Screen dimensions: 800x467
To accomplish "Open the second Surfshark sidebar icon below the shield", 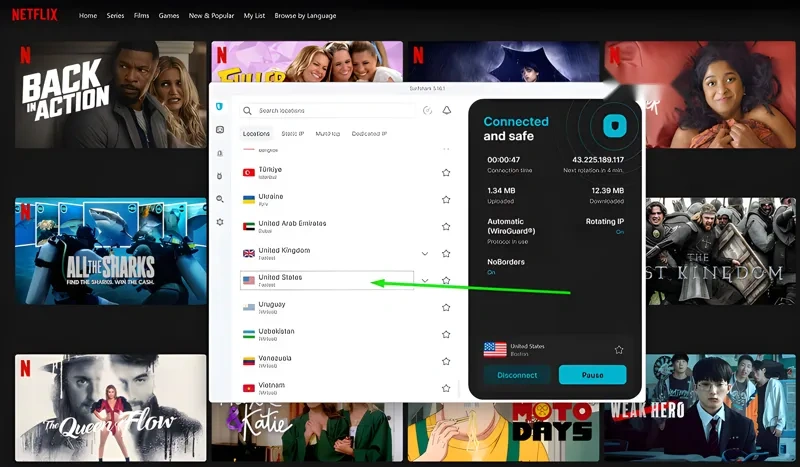I will (220, 130).
